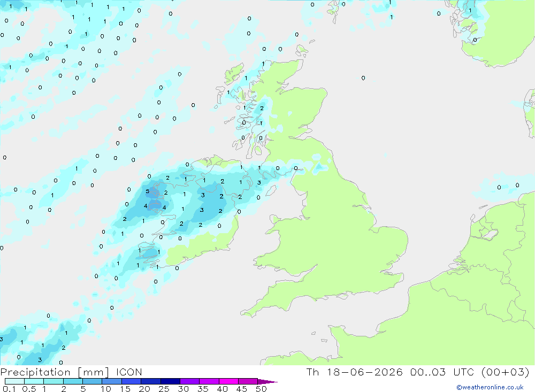Click the '20' legend scale label
535x392 pixels.
point(144,389)
